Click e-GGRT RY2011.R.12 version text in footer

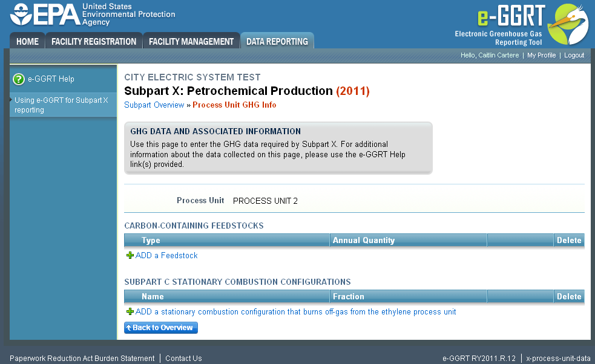[x=479, y=359]
